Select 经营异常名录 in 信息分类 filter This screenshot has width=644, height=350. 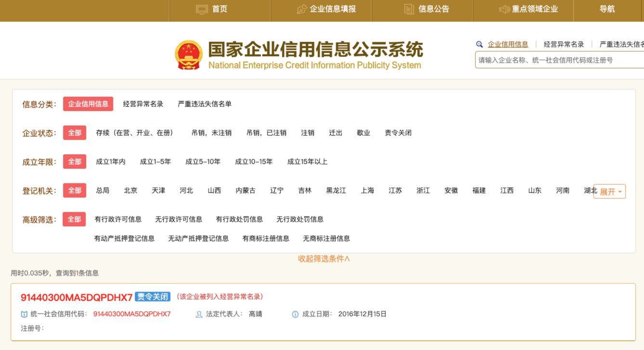click(x=143, y=104)
